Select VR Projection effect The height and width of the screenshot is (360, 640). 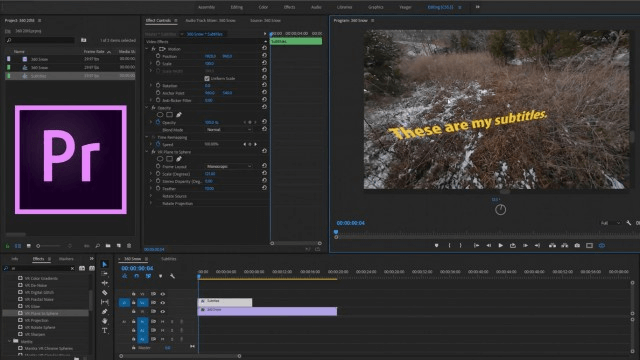point(36,320)
